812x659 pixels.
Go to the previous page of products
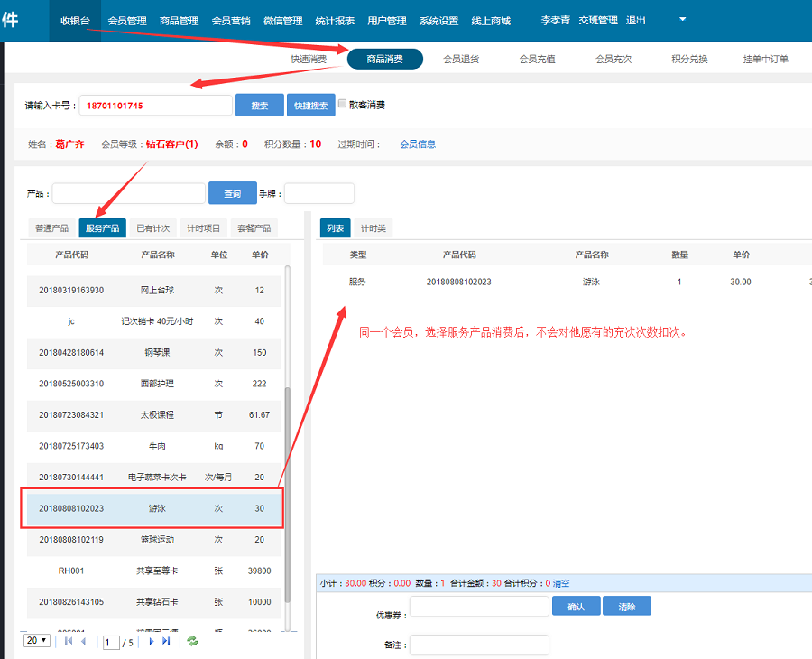tap(84, 642)
